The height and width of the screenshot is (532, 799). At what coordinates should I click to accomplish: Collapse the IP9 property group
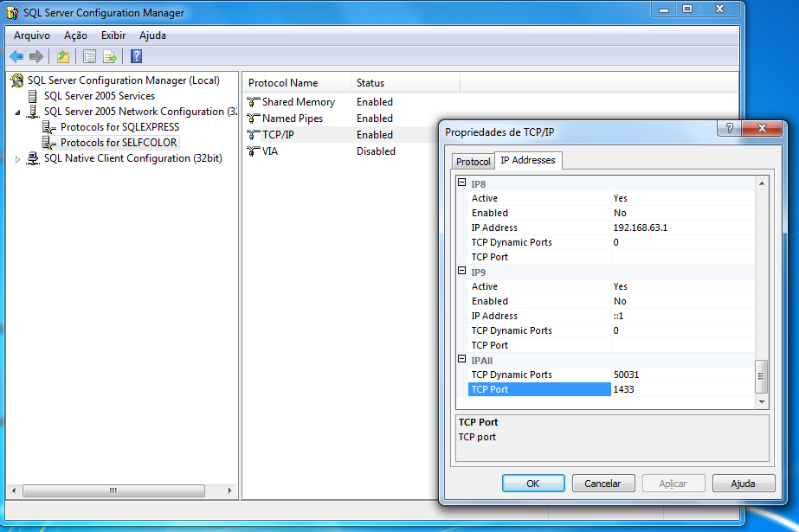pyautogui.click(x=461, y=271)
